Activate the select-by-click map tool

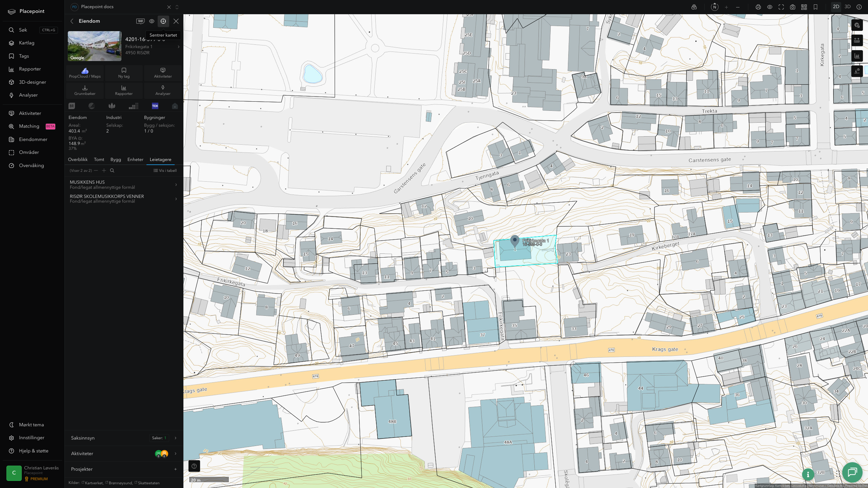pos(857,25)
